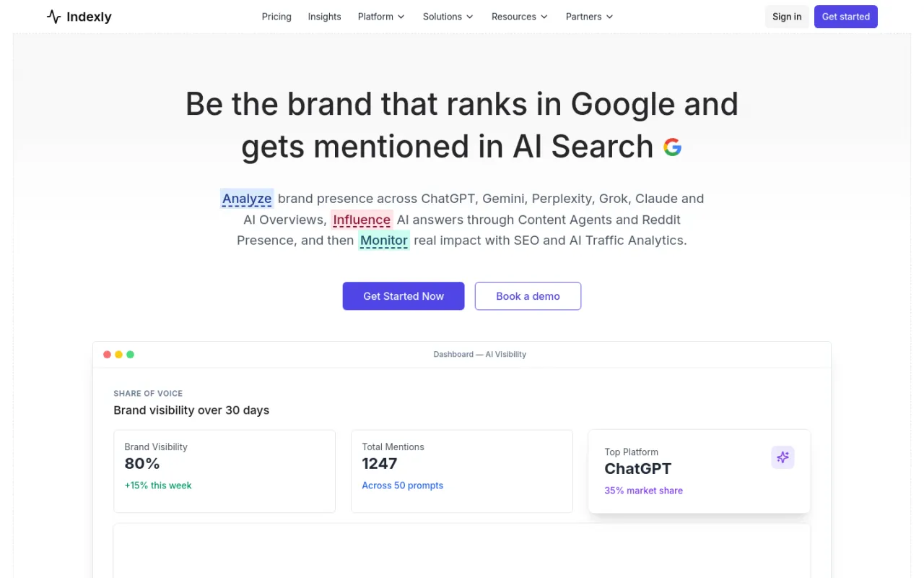The width and height of the screenshot is (924, 578).
Task: Click the Indexly pulse logo icon
Action: pos(54,17)
